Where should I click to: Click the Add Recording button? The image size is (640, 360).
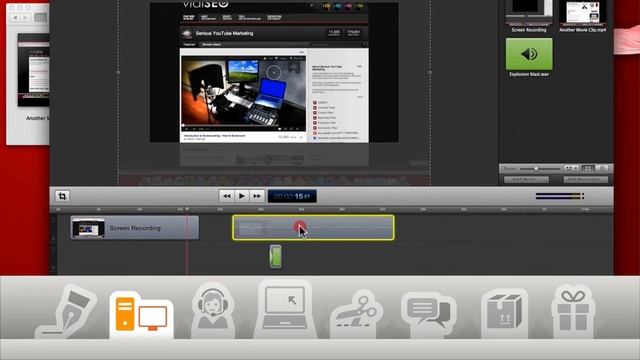[x=586, y=180]
